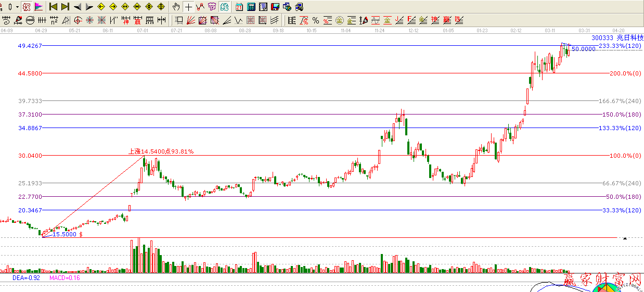Open the calculator tool
The image size is (644, 292).
(x=252, y=7)
